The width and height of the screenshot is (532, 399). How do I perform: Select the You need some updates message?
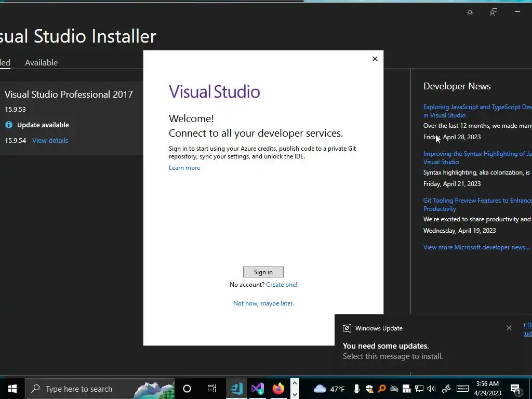(386, 346)
